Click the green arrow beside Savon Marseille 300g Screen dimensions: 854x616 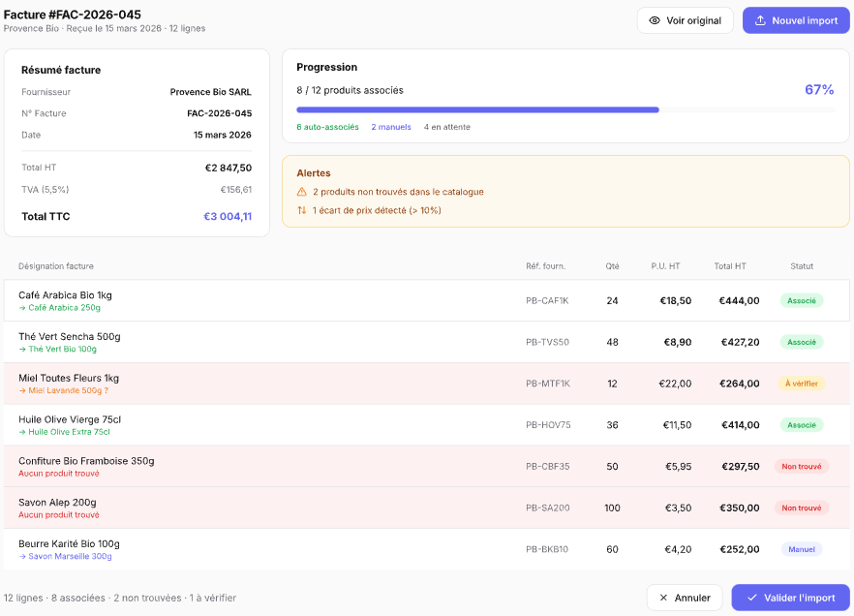22,557
